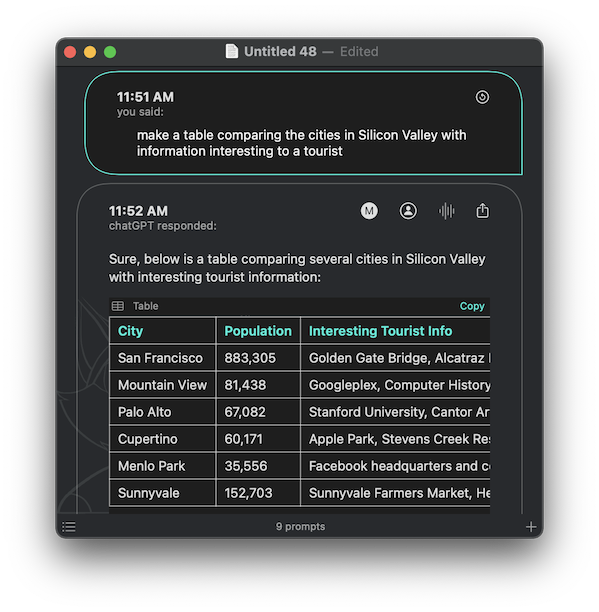Click the waveform speak-aloud icon
This screenshot has width=599, height=612.
click(446, 211)
